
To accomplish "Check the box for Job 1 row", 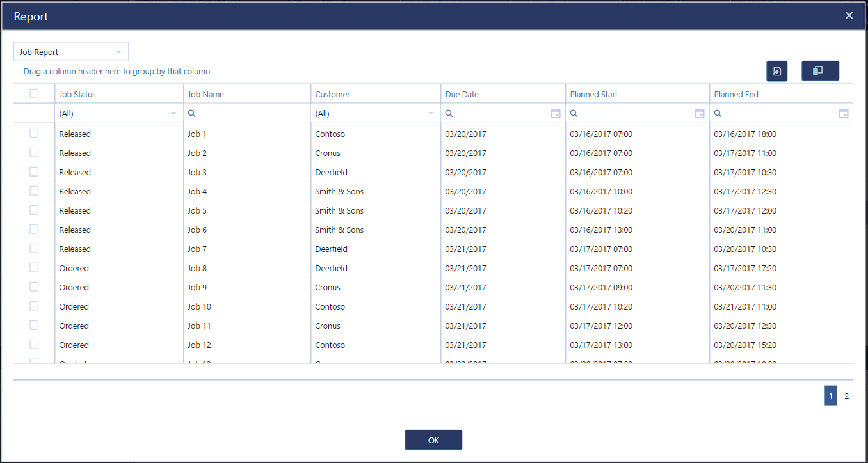I will point(34,134).
